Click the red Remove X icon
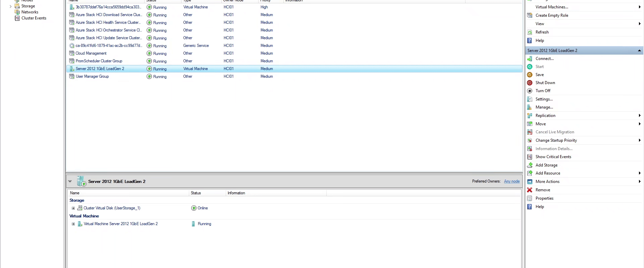644x268 pixels. tap(530, 190)
